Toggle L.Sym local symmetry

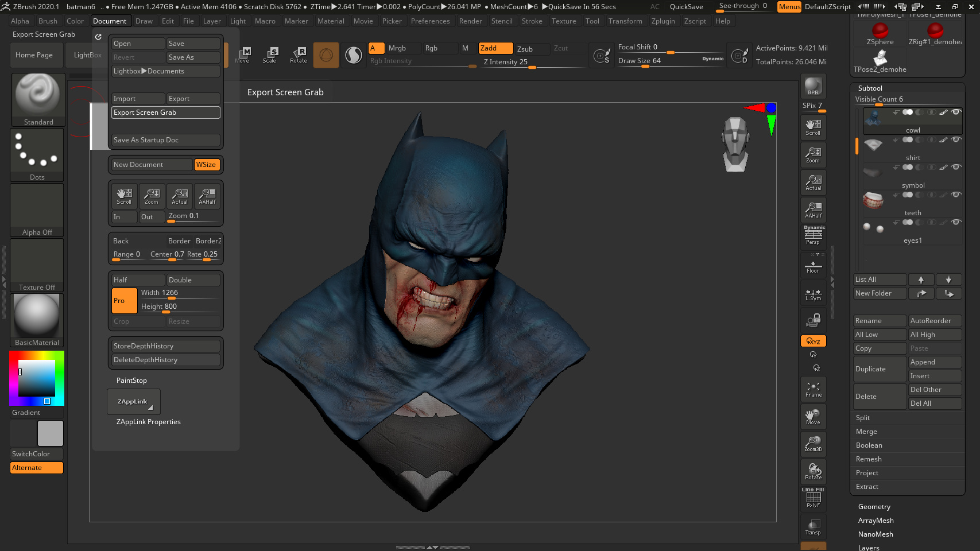click(813, 293)
